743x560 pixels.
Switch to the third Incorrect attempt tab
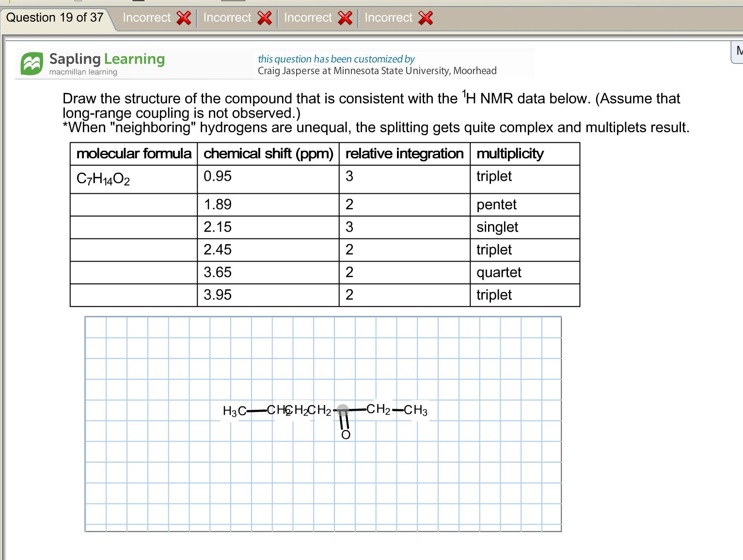tap(308, 18)
